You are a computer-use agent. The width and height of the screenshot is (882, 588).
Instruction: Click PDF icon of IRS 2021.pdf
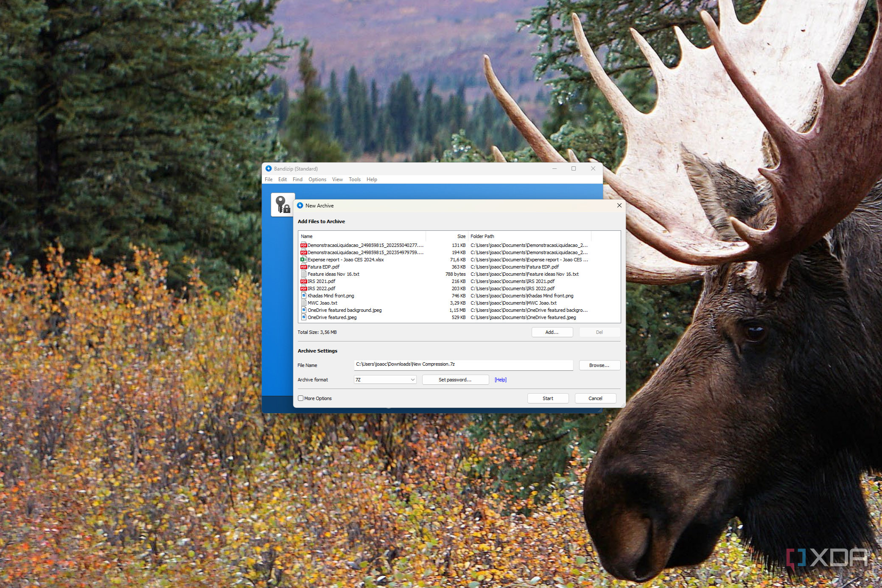(303, 281)
